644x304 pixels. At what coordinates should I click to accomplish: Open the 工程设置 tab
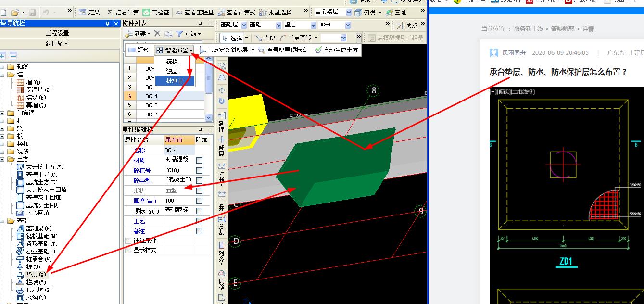click(58, 33)
